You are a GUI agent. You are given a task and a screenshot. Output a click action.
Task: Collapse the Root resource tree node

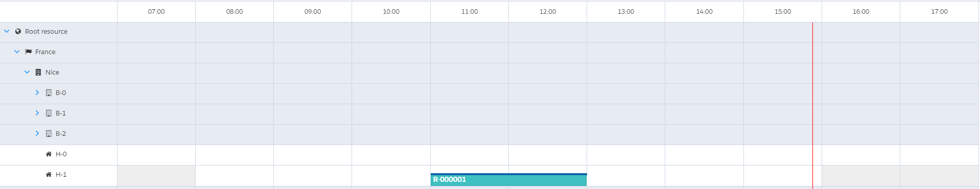7,31
